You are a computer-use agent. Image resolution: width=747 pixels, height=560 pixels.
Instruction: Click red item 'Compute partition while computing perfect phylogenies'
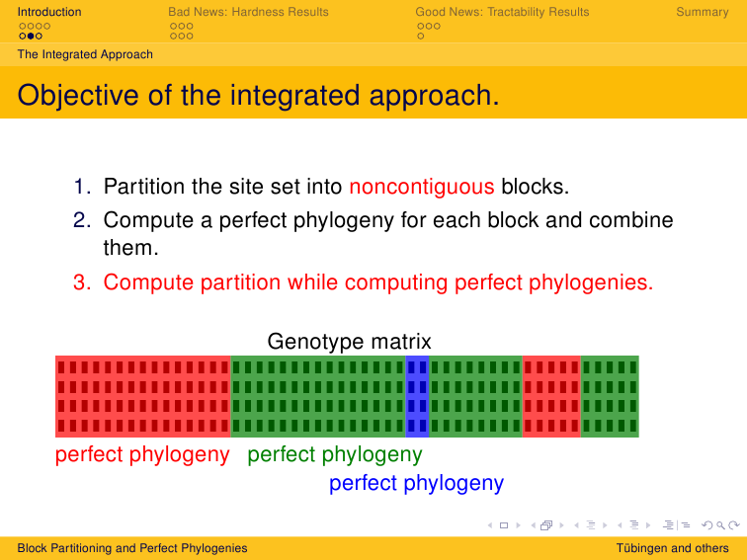click(x=377, y=281)
